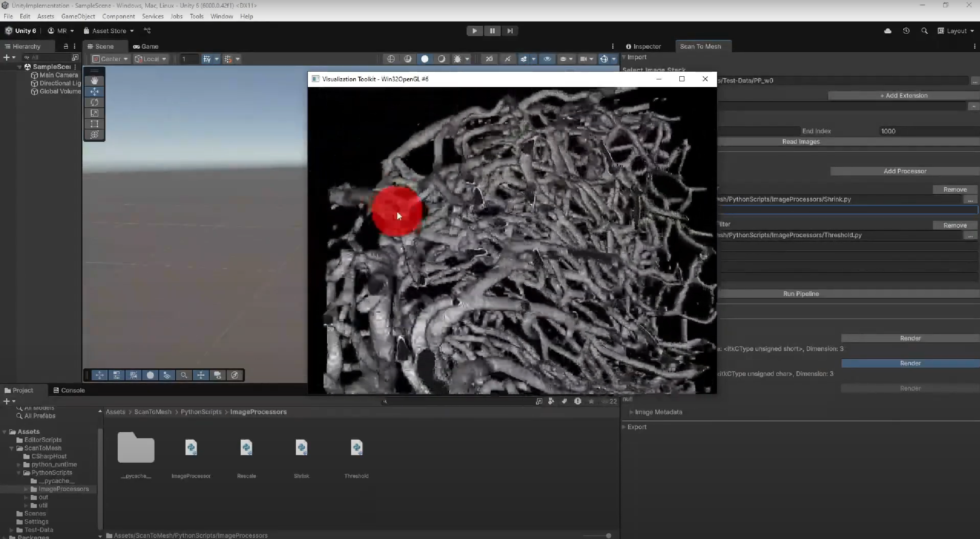Click the global search magnifier icon
The image size is (980, 539).
(x=924, y=31)
